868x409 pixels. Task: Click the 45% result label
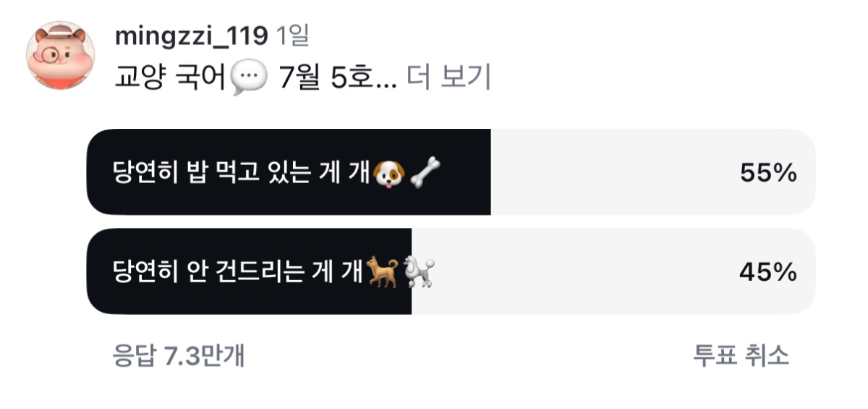[x=767, y=272]
